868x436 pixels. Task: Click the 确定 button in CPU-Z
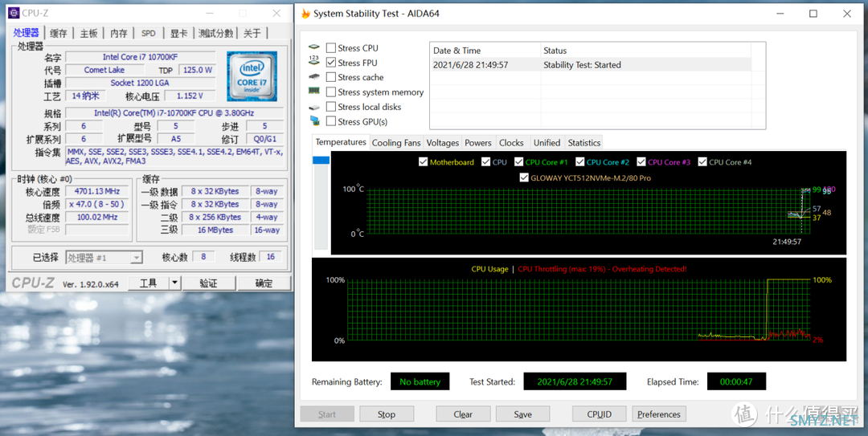click(x=264, y=283)
